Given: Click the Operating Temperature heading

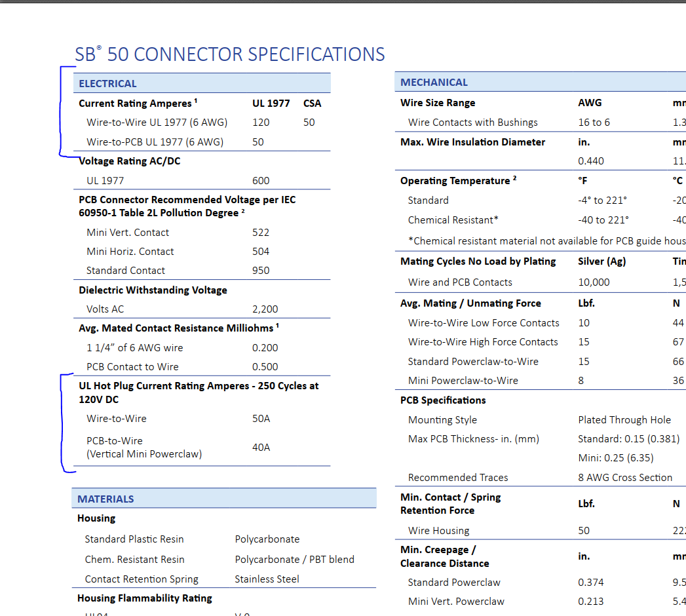Looking at the screenshot, I should (x=458, y=181).
